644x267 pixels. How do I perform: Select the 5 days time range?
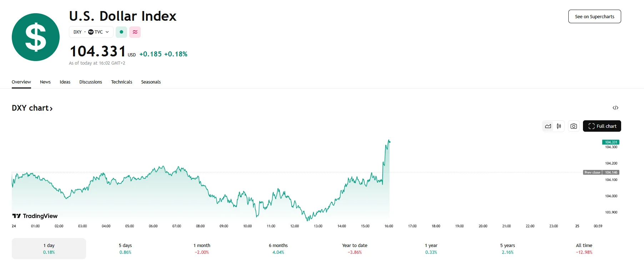point(125,248)
